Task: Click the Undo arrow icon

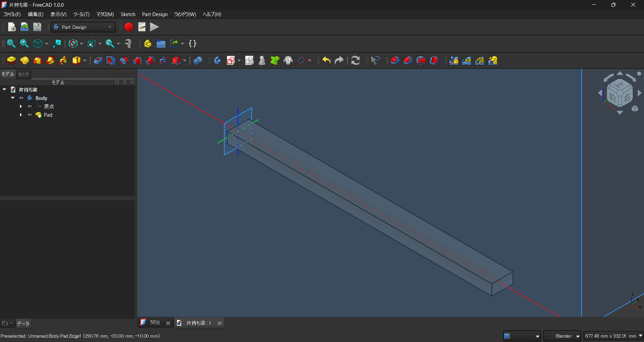Action: click(326, 61)
